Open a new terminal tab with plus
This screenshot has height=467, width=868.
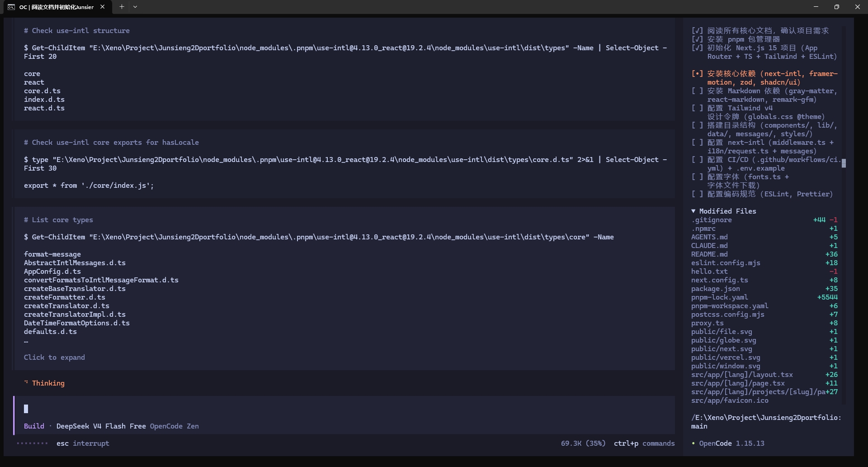122,7
